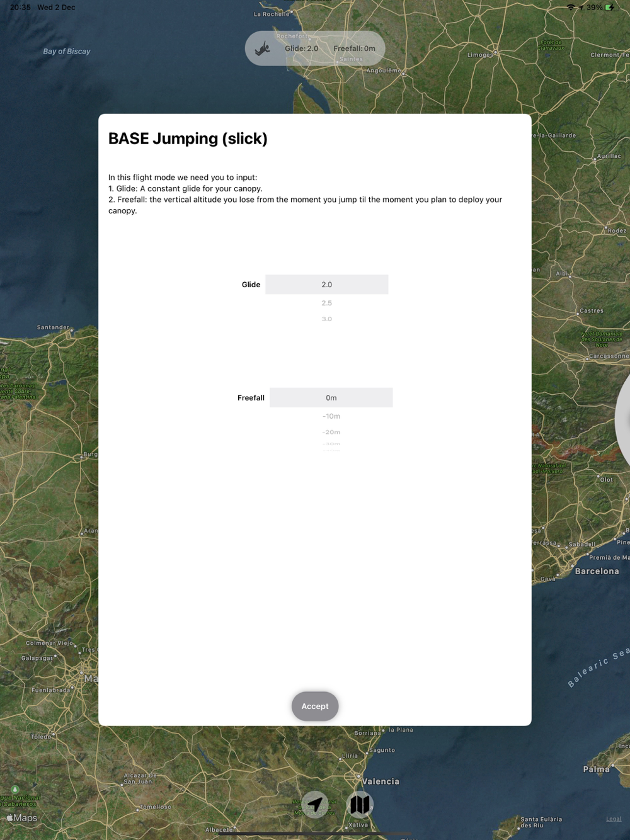Tap La Rochelle label on the map

tap(272, 14)
